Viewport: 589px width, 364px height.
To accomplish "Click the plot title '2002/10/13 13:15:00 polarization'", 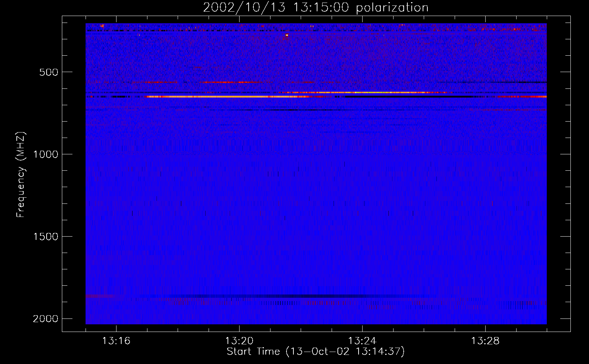I will click(316, 7).
